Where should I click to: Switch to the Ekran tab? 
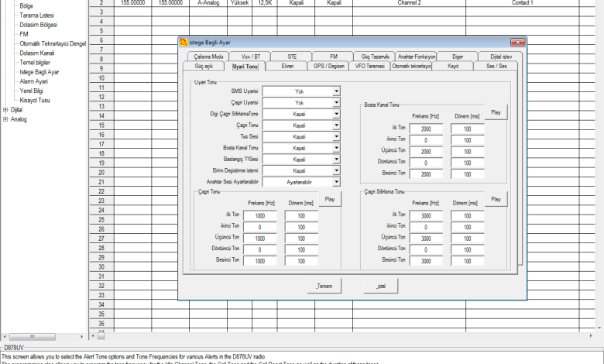pos(287,67)
